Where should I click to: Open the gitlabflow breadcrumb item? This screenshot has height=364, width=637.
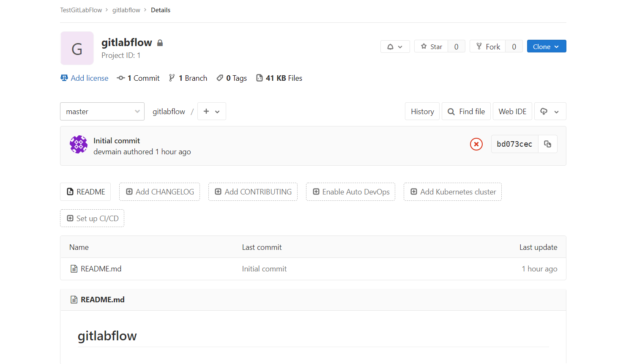(126, 10)
